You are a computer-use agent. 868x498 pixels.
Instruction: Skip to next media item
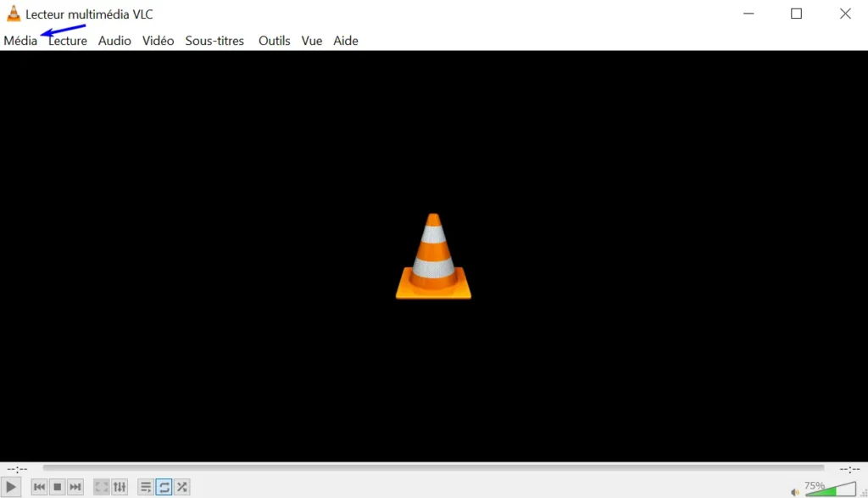pyautogui.click(x=75, y=486)
